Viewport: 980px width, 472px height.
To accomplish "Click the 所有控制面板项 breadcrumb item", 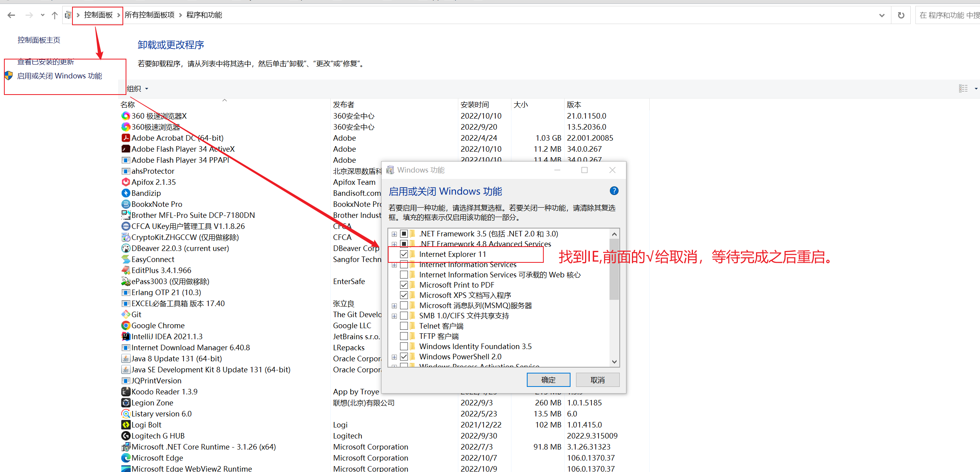I will point(150,15).
